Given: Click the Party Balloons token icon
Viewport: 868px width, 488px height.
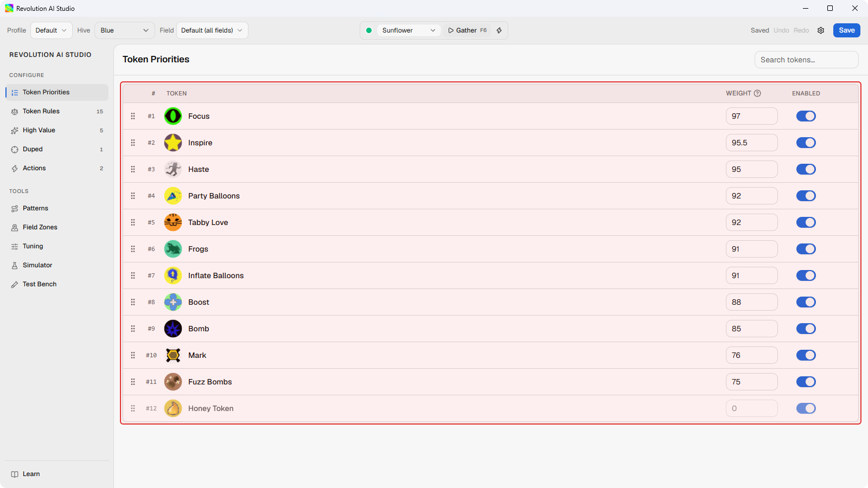Looking at the screenshot, I should [x=173, y=196].
